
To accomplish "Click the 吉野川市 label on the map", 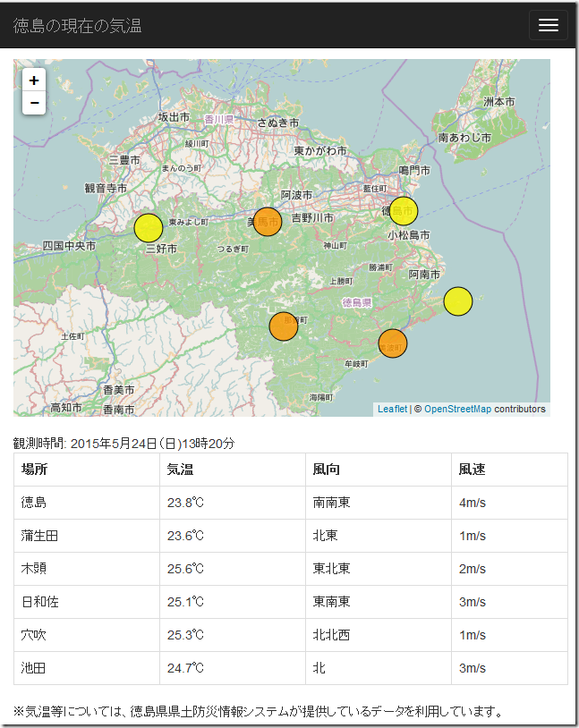I will tap(312, 217).
